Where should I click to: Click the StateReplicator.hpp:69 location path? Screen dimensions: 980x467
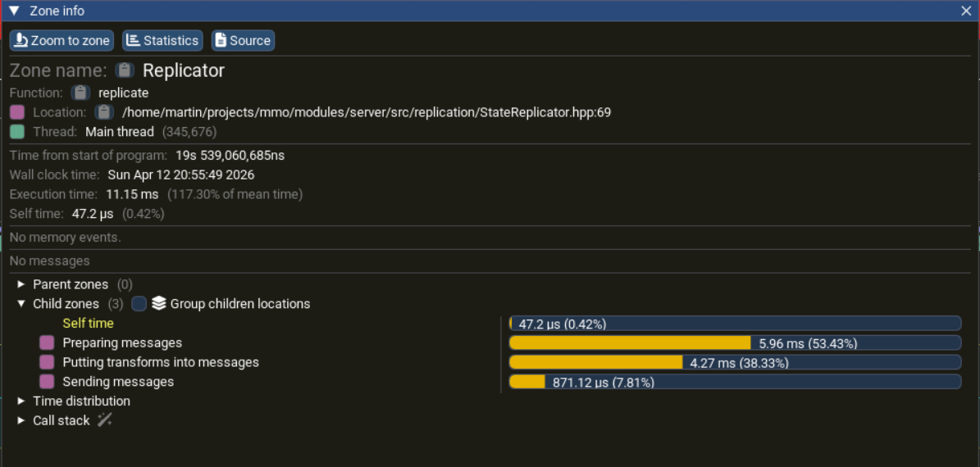click(x=367, y=112)
